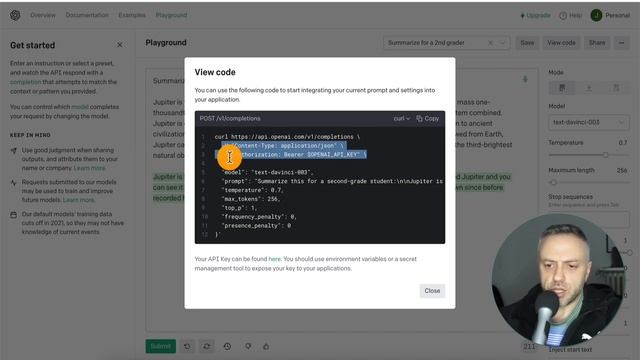The width and height of the screenshot is (640, 360).
Task: Click the "max_tokens": 256 code line
Action: coord(251,199)
